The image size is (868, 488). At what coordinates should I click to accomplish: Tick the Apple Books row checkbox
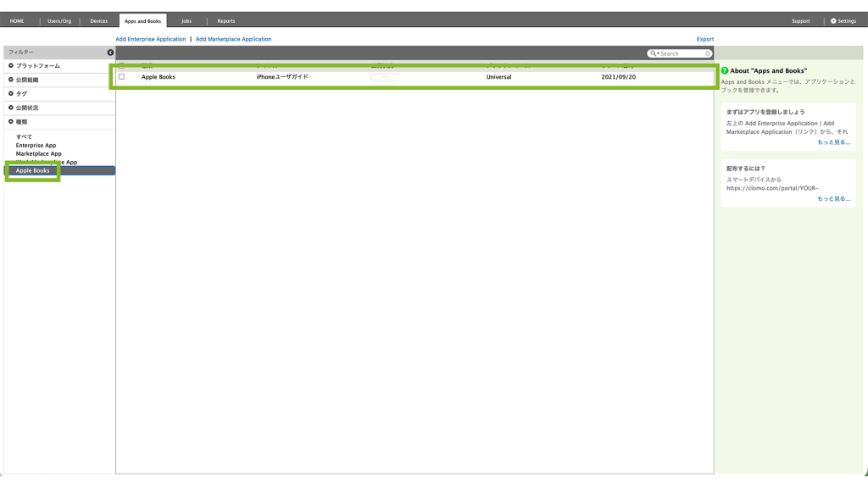coord(121,77)
